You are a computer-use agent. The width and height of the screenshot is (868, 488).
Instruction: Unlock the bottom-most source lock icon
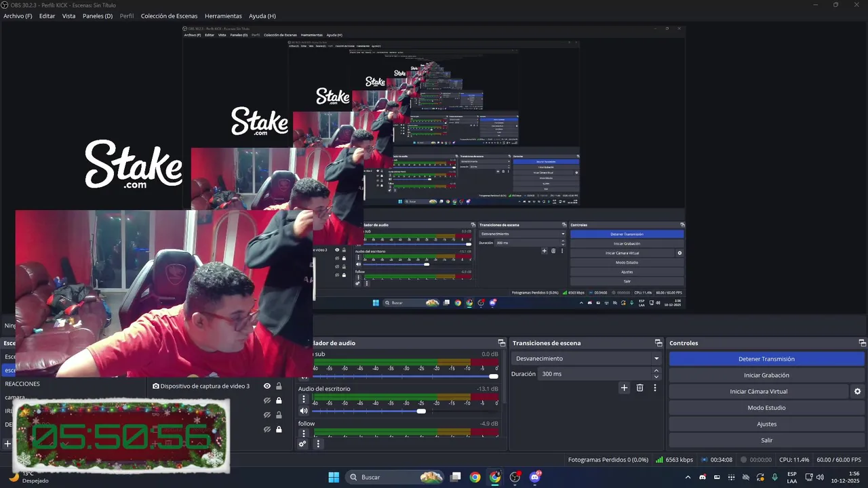(x=279, y=429)
